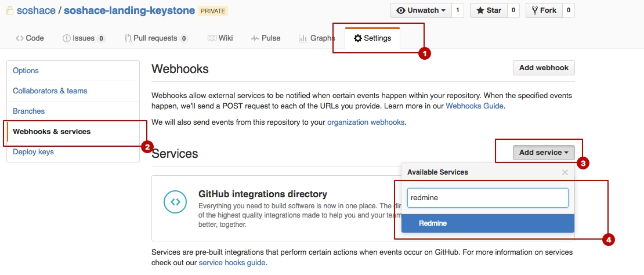The image size is (644, 275).
Task: Open the organization webhooks link
Action: (366, 122)
